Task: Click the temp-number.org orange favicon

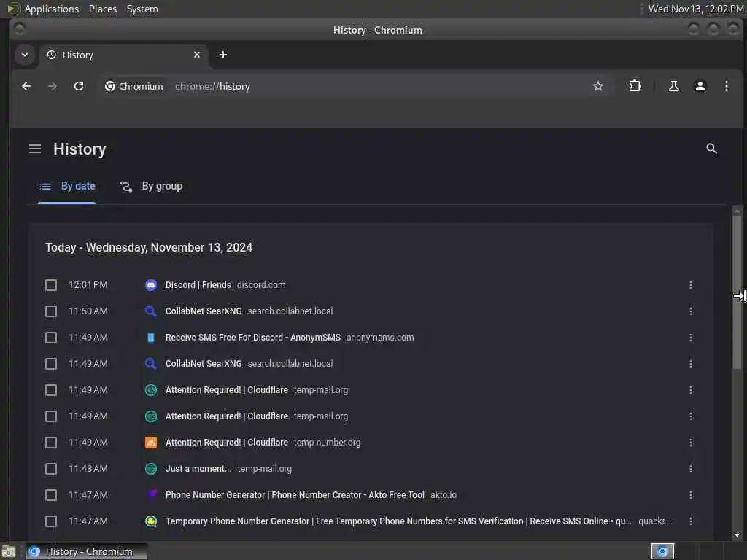Action: pos(150,443)
